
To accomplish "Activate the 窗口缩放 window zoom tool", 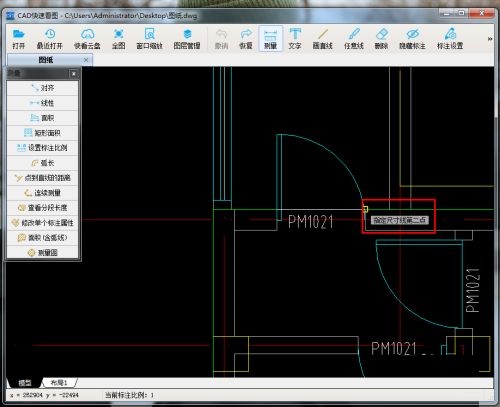I will [149, 39].
